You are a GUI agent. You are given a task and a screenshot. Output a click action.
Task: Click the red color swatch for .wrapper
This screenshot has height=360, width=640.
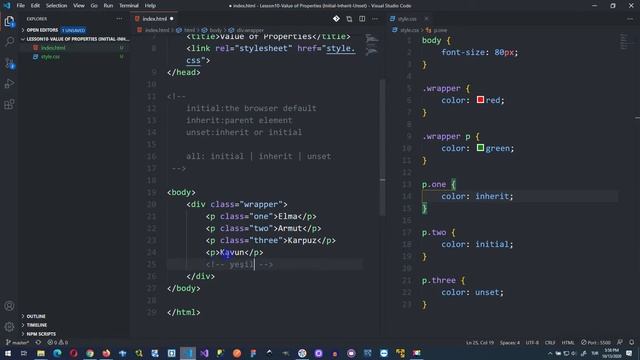pos(480,100)
